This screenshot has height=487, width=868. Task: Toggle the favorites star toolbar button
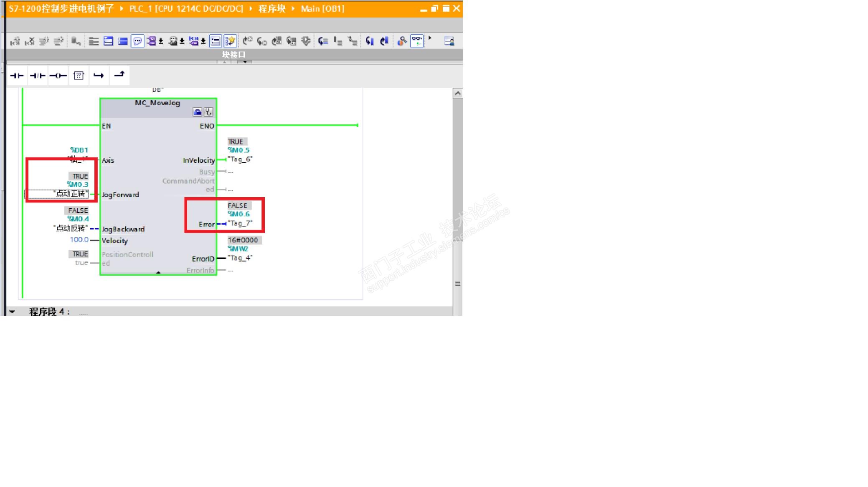pos(230,41)
